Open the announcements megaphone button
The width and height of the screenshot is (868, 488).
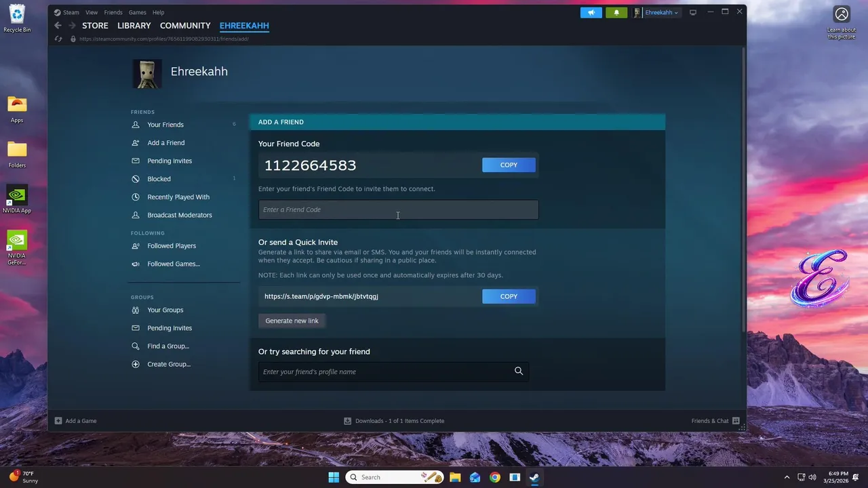[591, 12]
